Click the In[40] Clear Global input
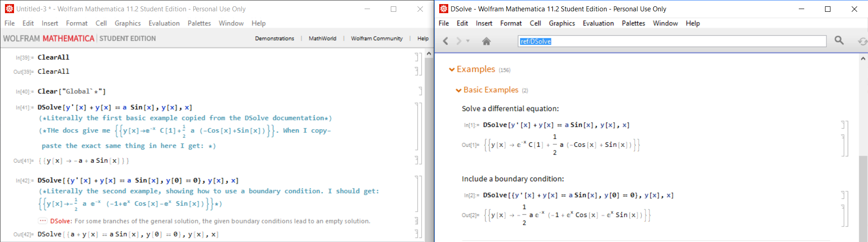 click(71, 92)
